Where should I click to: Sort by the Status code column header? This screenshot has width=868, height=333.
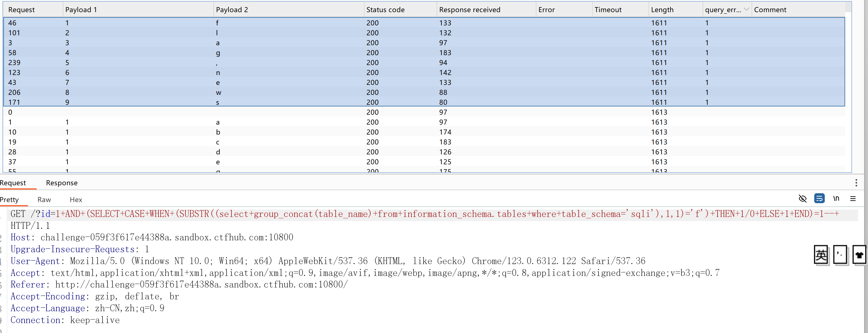(400, 9)
